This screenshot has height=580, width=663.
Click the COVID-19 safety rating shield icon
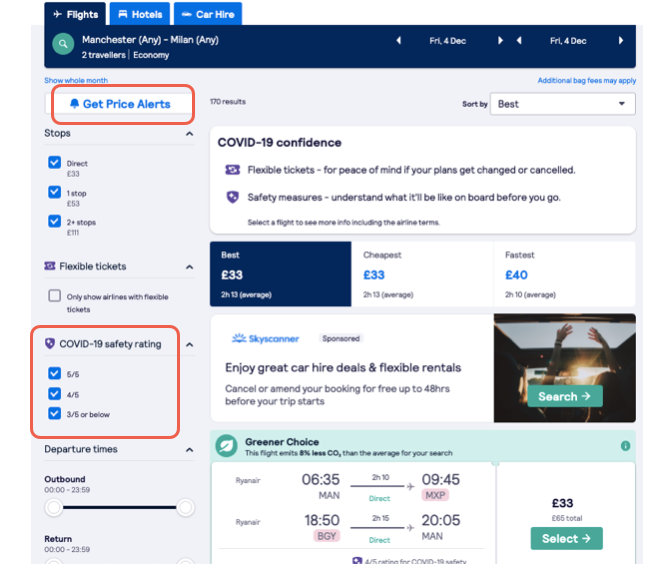click(x=50, y=343)
